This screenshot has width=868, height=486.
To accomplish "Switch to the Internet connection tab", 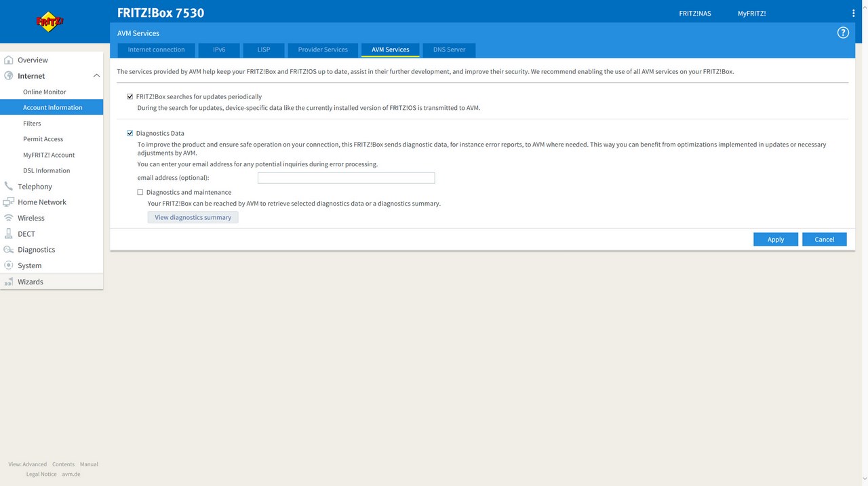I will (x=156, y=50).
